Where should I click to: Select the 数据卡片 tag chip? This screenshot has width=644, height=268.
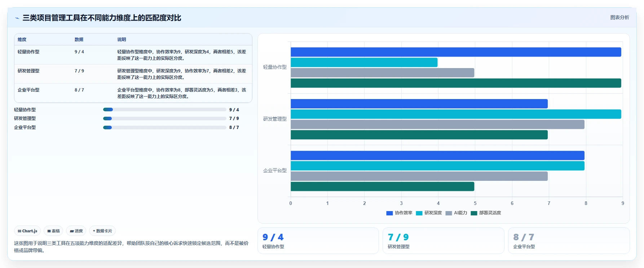(x=102, y=231)
